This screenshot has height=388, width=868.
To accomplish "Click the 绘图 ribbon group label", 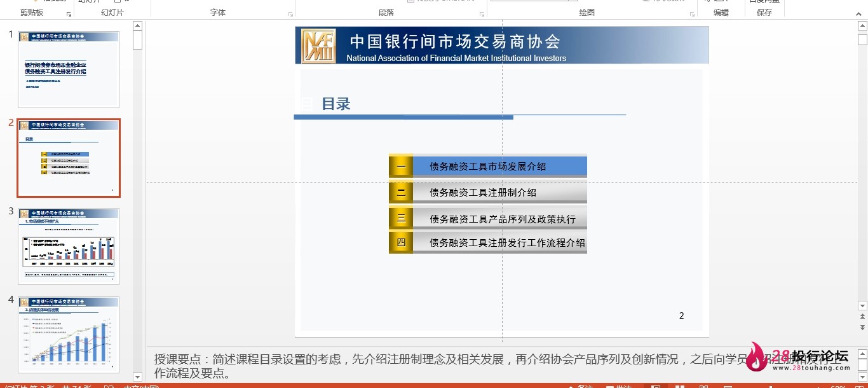I will coord(587,13).
